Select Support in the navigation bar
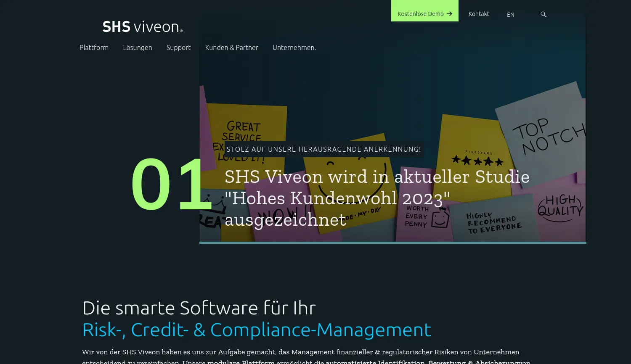Screen dimensions: 631x364 click(178, 47)
